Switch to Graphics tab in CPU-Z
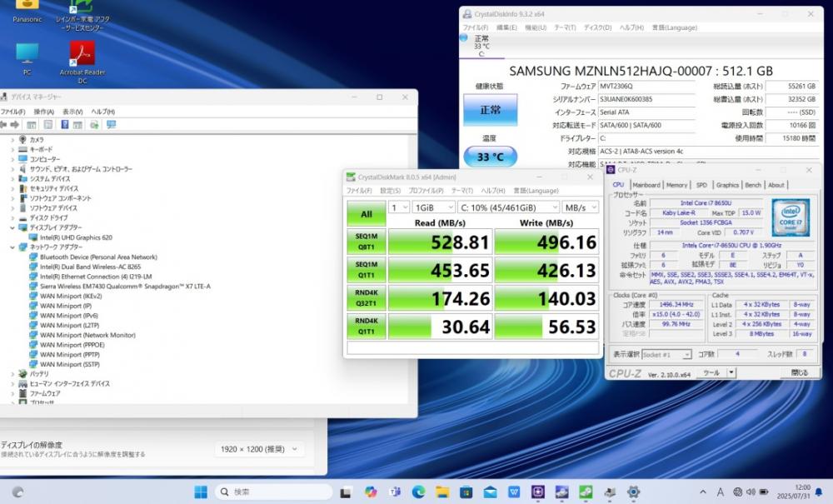Viewport: 833px width, 504px height. 727,185
